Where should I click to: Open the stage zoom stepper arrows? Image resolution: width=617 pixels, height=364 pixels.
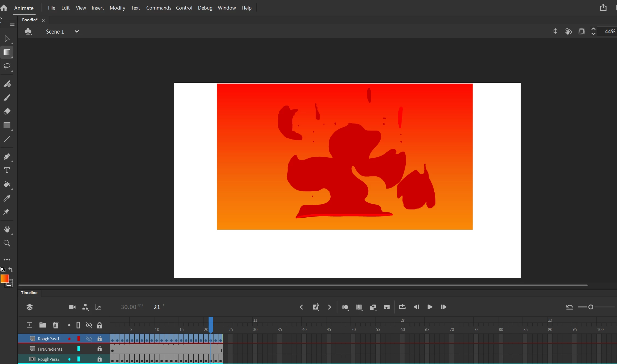593,31
